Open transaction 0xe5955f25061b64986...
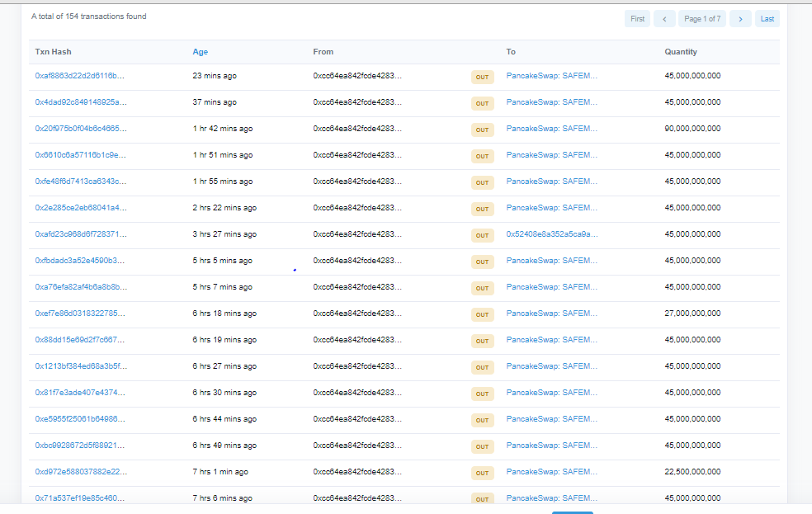The height and width of the screenshot is (514, 812). [80, 419]
